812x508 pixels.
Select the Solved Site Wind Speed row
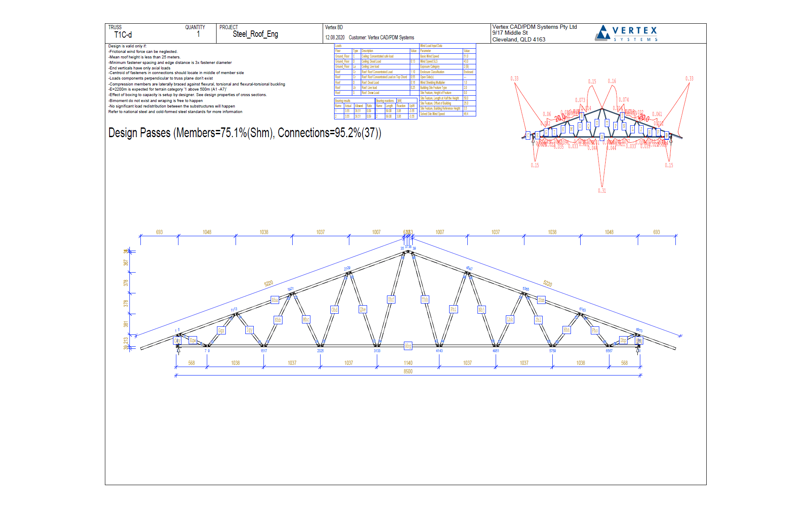coord(447,114)
